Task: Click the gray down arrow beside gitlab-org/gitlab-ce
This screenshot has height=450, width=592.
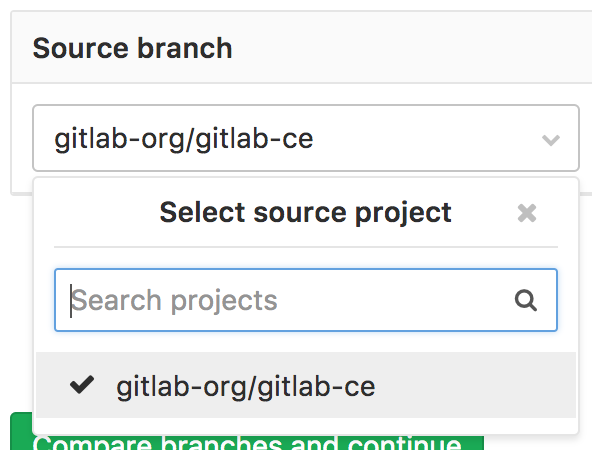Action: click(x=550, y=140)
